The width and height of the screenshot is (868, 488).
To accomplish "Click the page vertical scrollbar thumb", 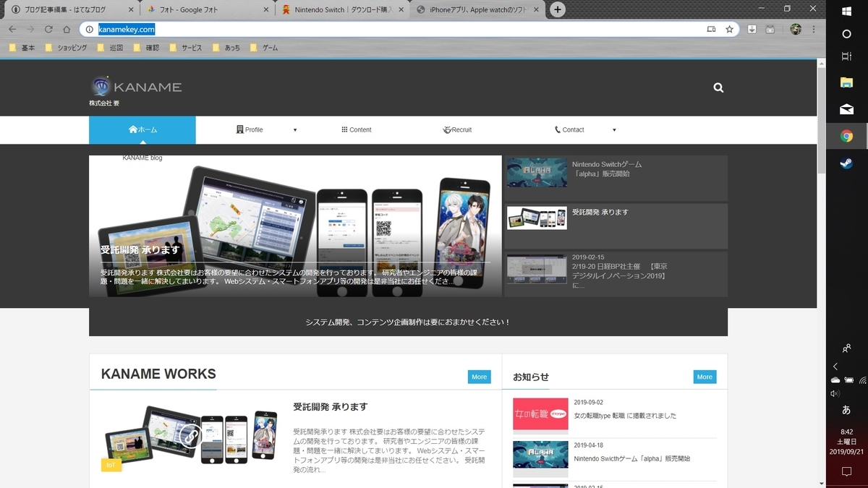I will click(821, 121).
